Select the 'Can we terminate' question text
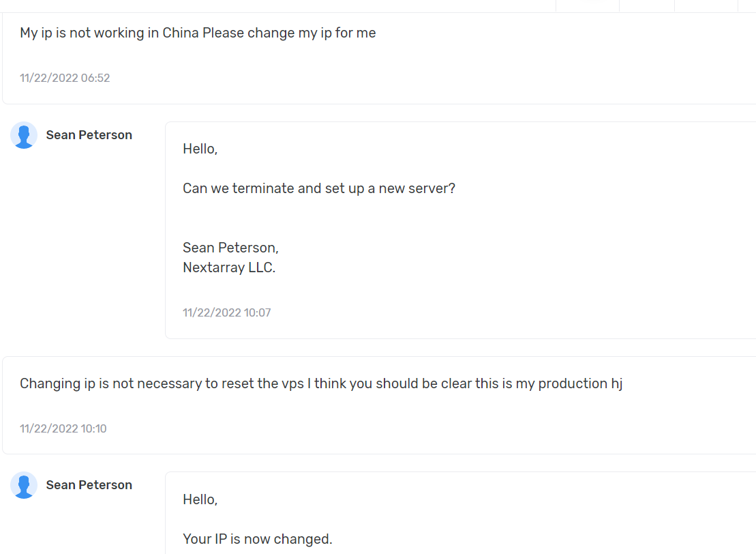 pyautogui.click(x=318, y=188)
